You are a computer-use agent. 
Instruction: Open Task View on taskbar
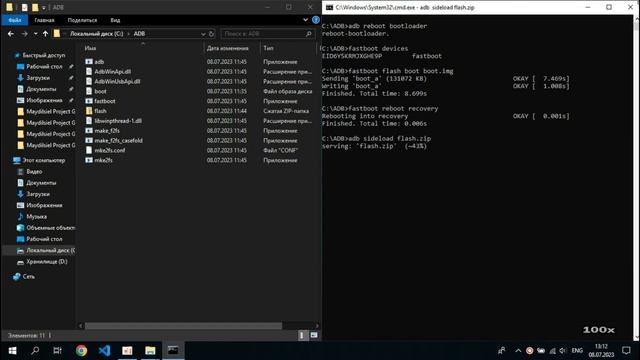tap(58, 351)
